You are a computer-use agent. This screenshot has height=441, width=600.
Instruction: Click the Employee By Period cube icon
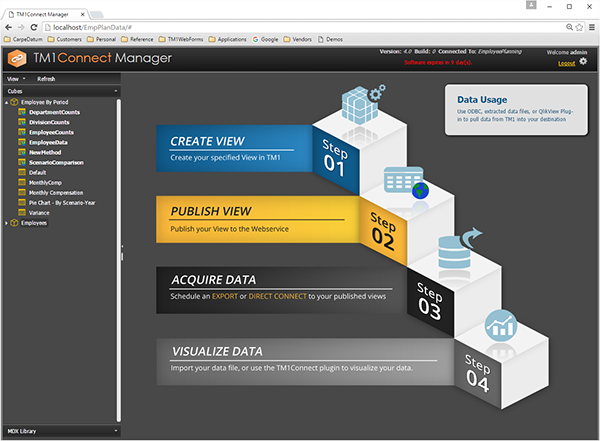tap(14, 102)
